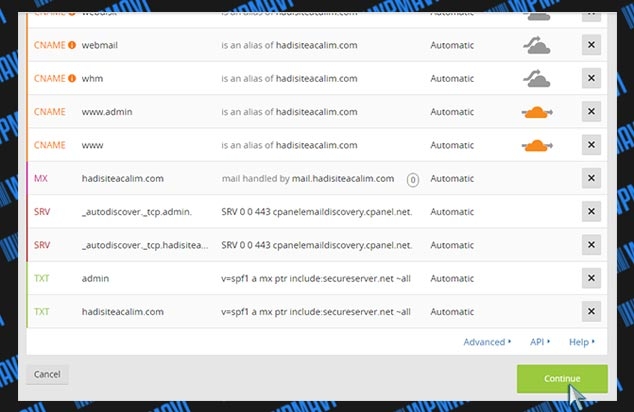Edit _autodiscover._tcp.hadisitea... SRV name
Screen dimensions: 634x412
(x=145, y=245)
